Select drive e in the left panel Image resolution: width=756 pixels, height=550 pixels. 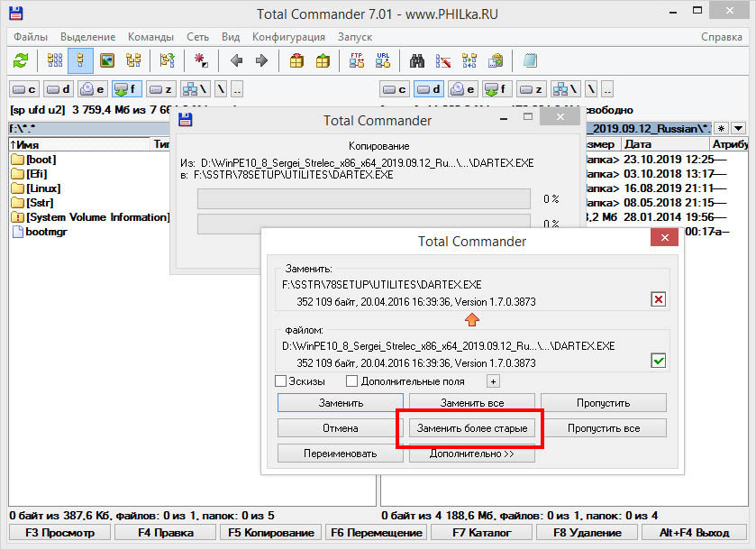(93, 89)
